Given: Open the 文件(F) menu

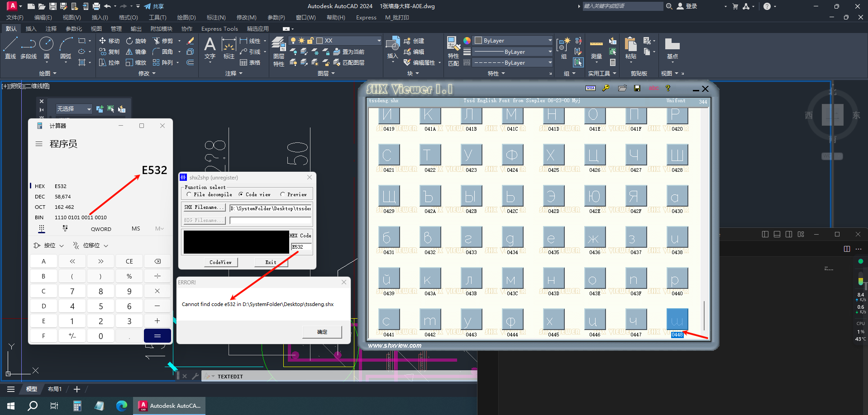Looking at the screenshot, I should [15, 18].
